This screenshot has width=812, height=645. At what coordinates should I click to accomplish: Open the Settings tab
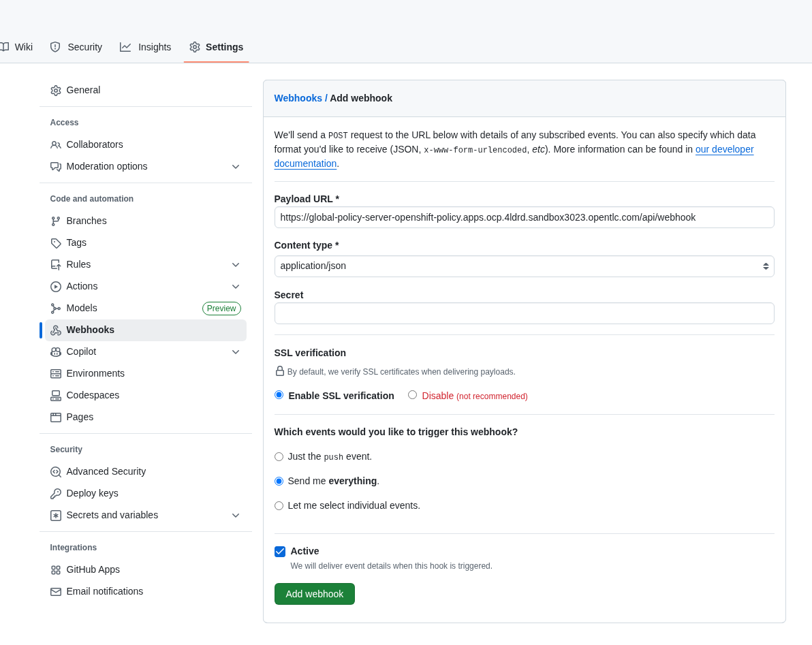[x=217, y=47]
